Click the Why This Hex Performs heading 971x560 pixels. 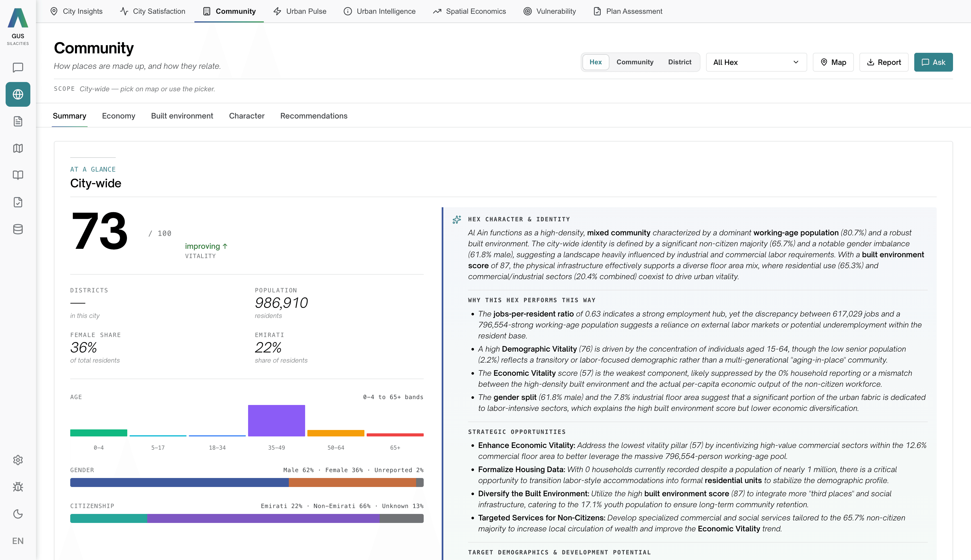point(531,300)
